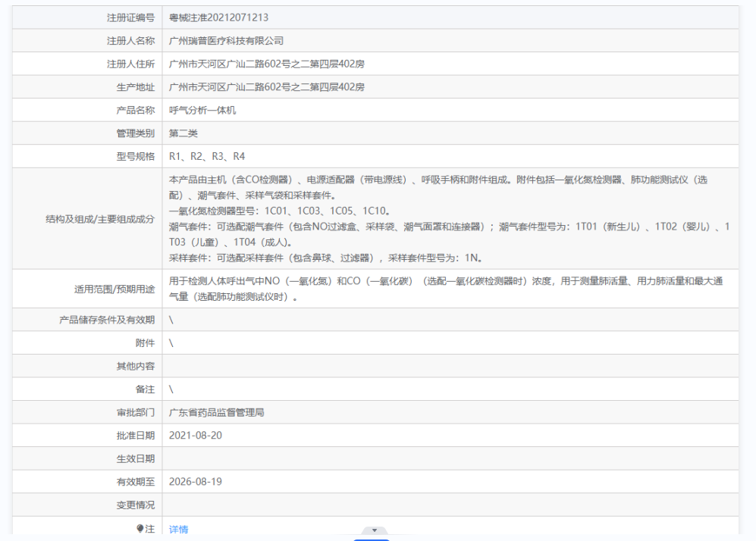Click the address value in 注册人住所 row

pos(267,64)
